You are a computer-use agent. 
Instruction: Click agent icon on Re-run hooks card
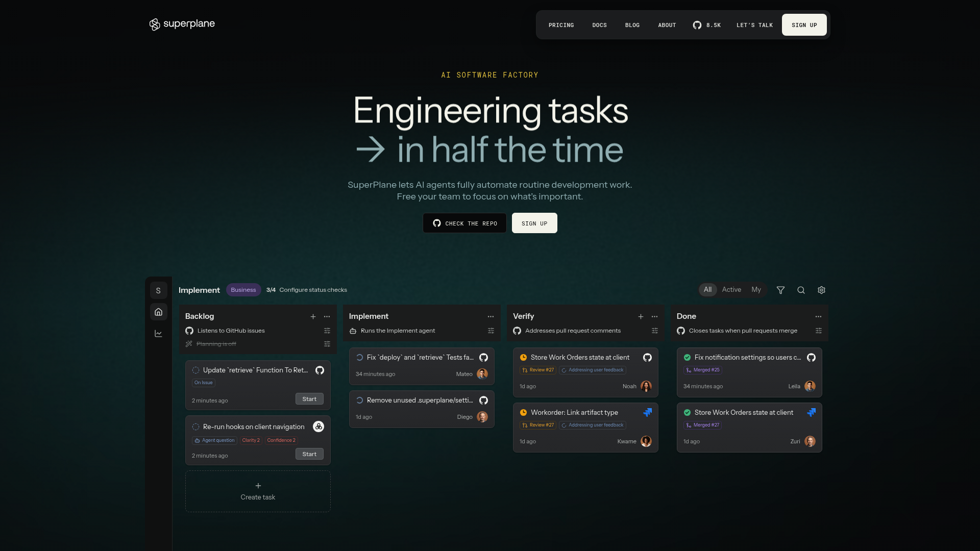pyautogui.click(x=318, y=427)
